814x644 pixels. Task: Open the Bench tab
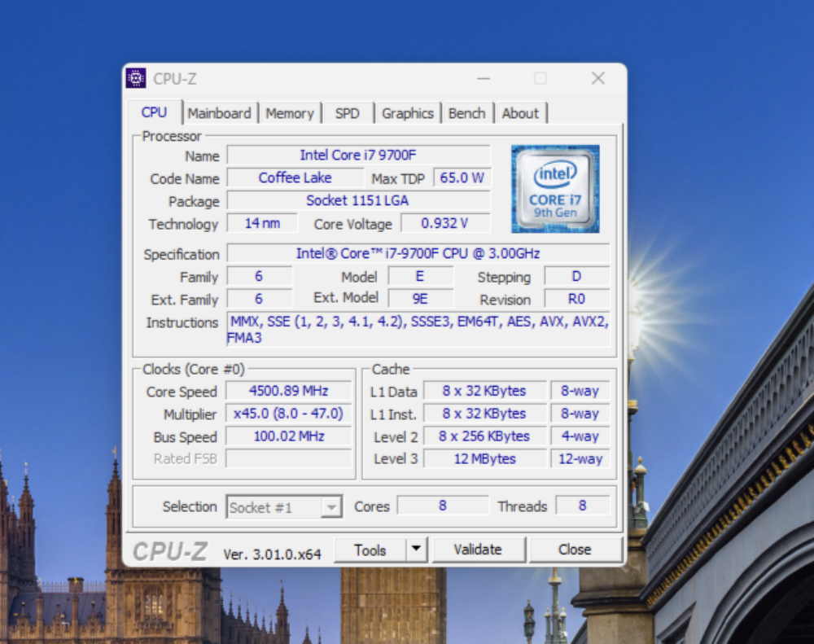coord(466,113)
